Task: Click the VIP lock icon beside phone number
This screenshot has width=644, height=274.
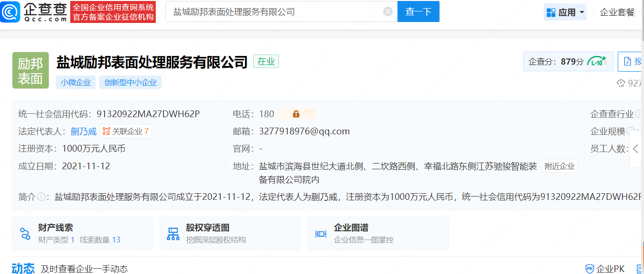Action: coord(296,114)
